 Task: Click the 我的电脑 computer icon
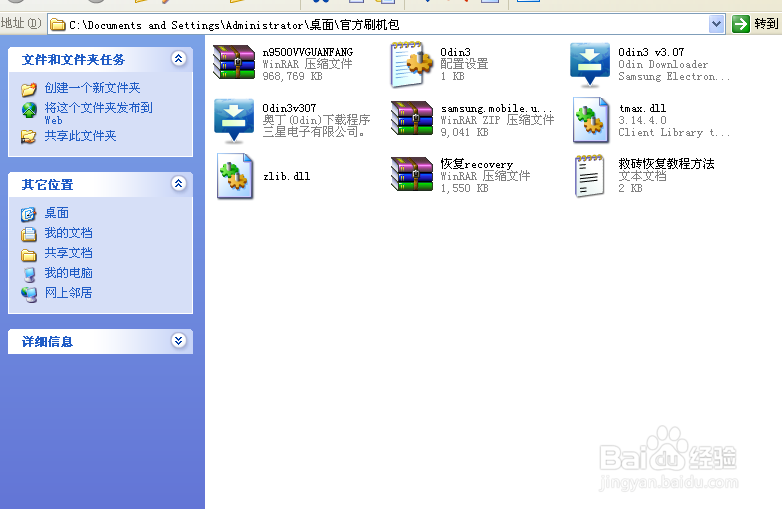click(29, 274)
